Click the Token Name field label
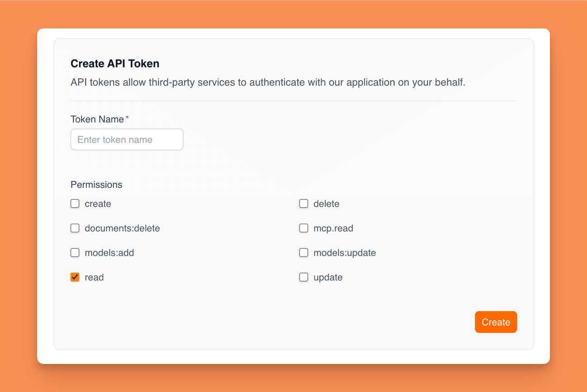Screen dimensions: 587x392 click(97, 119)
